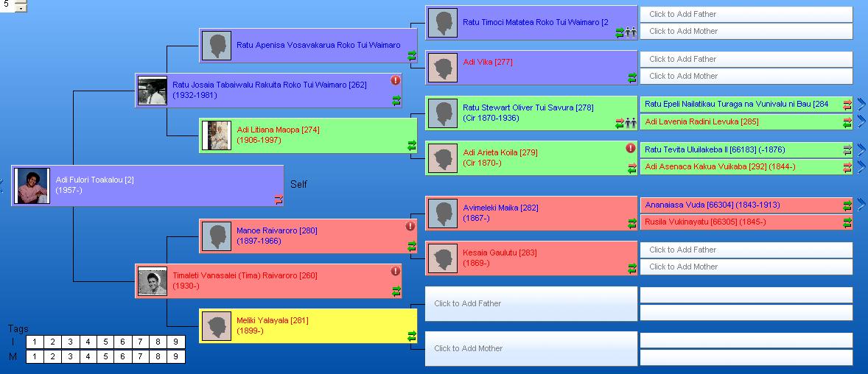868x374 pixels.
Task: Toggle tag 9 in the I row
Action: (175, 342)
